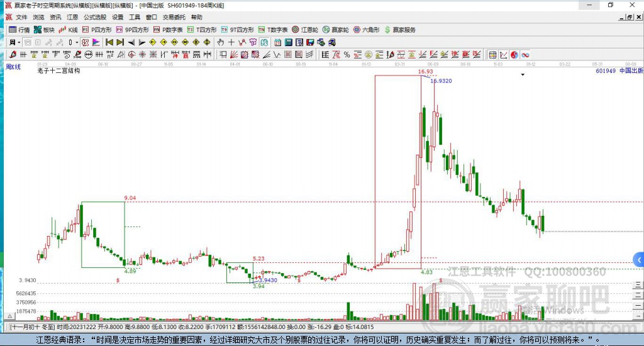
Task: Click the gold 金 circle coin icon
Action: coord(369,55)
